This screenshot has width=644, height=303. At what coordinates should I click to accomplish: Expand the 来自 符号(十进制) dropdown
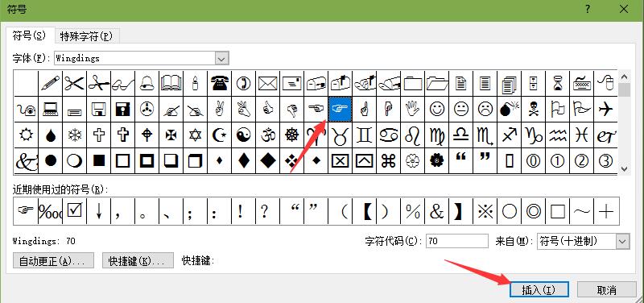622,241
